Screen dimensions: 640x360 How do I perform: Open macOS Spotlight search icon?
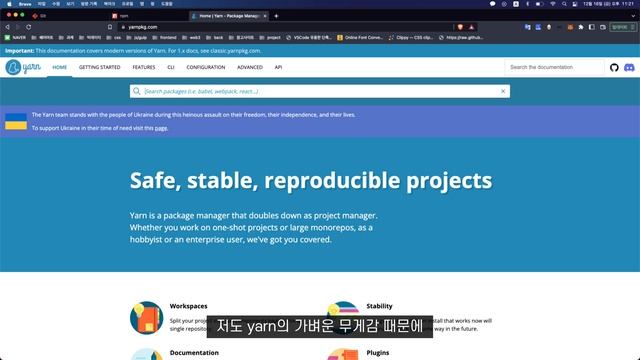coord(564,4)
